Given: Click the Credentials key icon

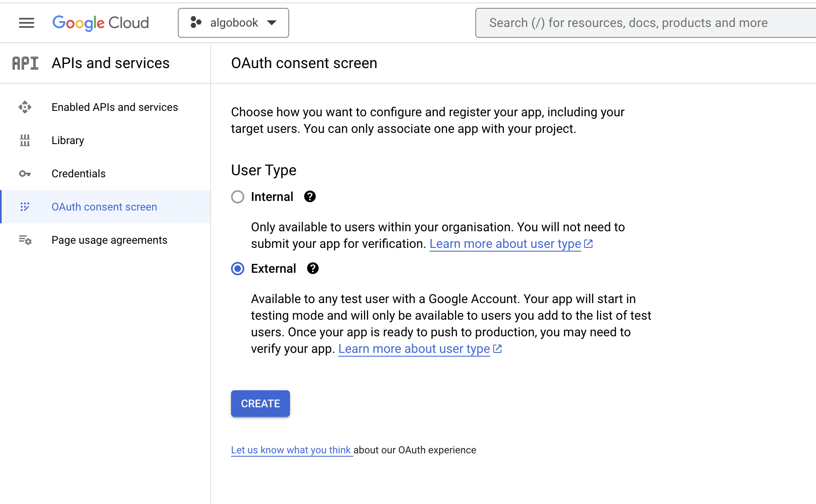Looking at the screenshot, I should click(25, 174).
